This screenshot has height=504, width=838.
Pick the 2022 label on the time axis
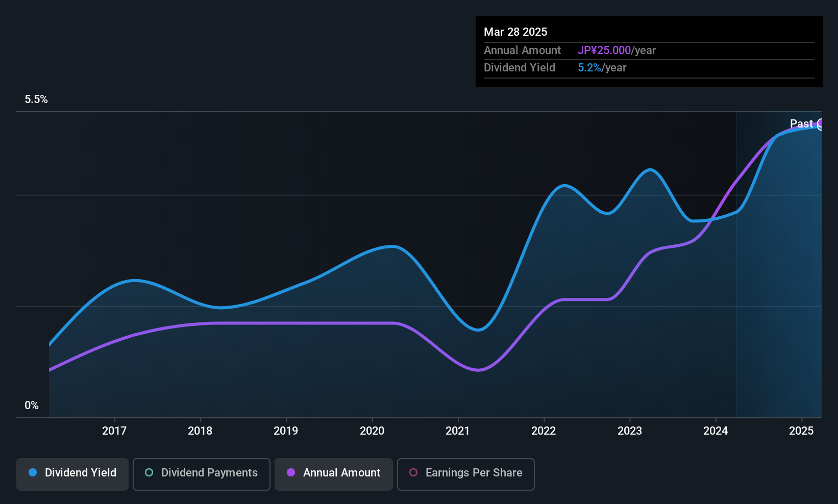[x=544, y=431]
